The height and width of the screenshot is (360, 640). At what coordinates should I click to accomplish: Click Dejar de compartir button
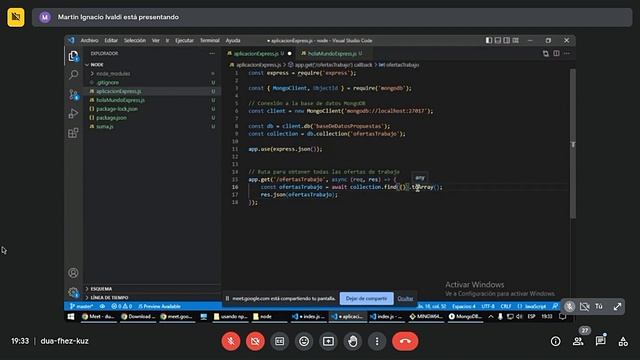pyautogui.click(x=367, y=298)
